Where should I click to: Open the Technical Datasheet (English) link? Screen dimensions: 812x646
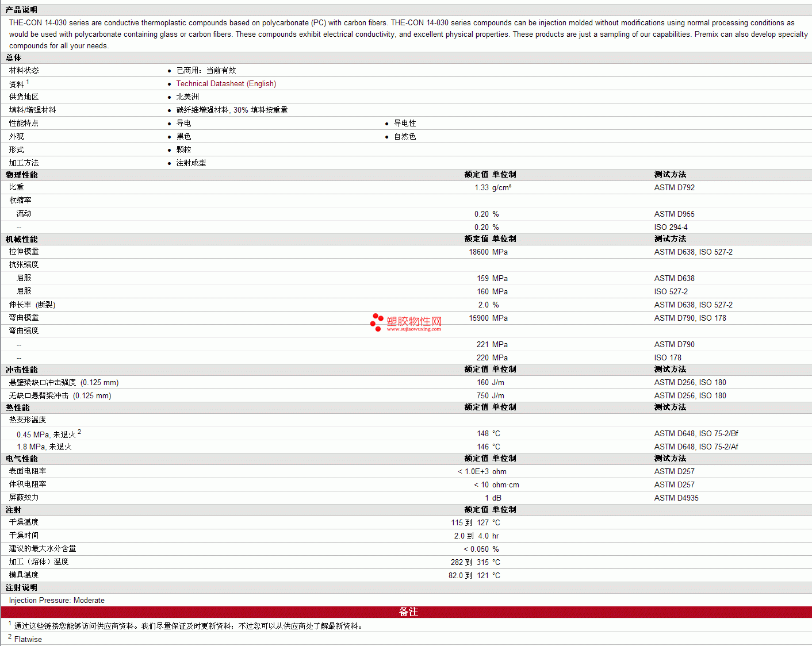[x=226, y=84]
